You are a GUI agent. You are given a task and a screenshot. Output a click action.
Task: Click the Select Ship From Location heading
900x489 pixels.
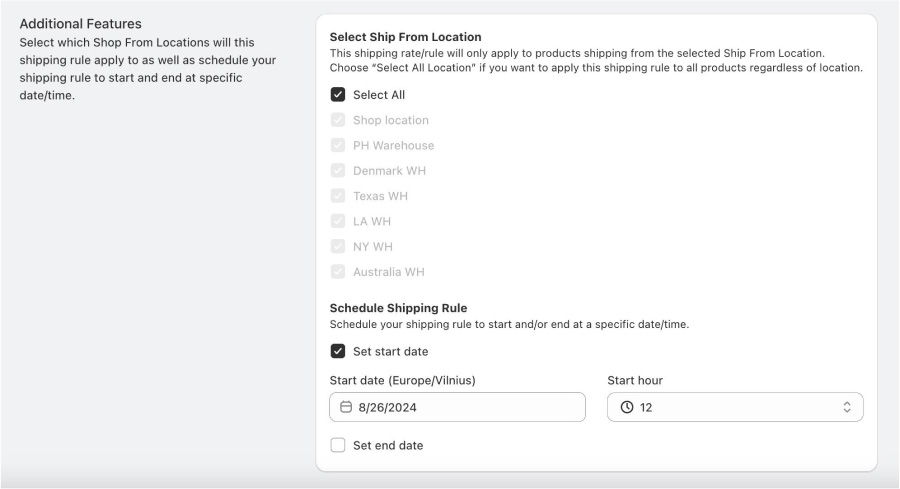(405, 37)
